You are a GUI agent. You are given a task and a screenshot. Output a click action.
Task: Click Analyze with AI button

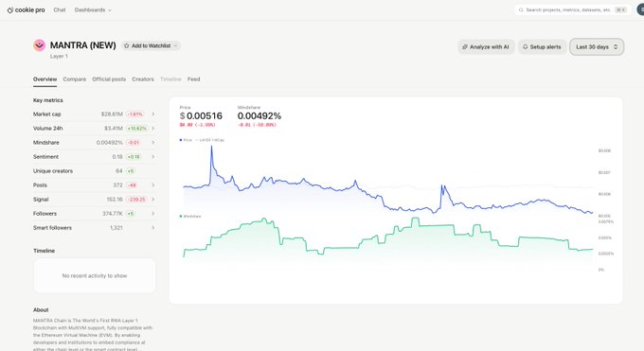tap(486, 46)
